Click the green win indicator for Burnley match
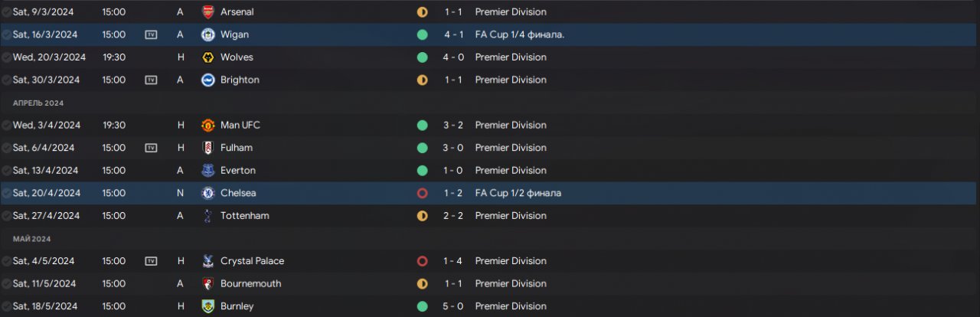The height and width of the screenshot is (317, 980). 422,306
